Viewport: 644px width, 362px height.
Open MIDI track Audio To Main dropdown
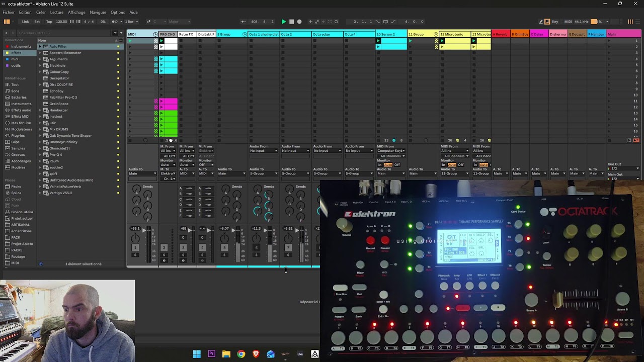point(143,173)
